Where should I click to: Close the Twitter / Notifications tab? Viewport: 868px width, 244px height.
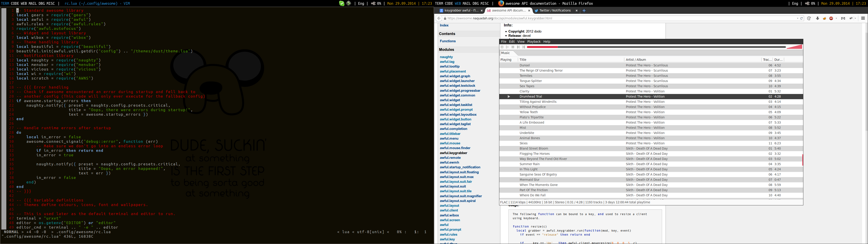point(577,10)
